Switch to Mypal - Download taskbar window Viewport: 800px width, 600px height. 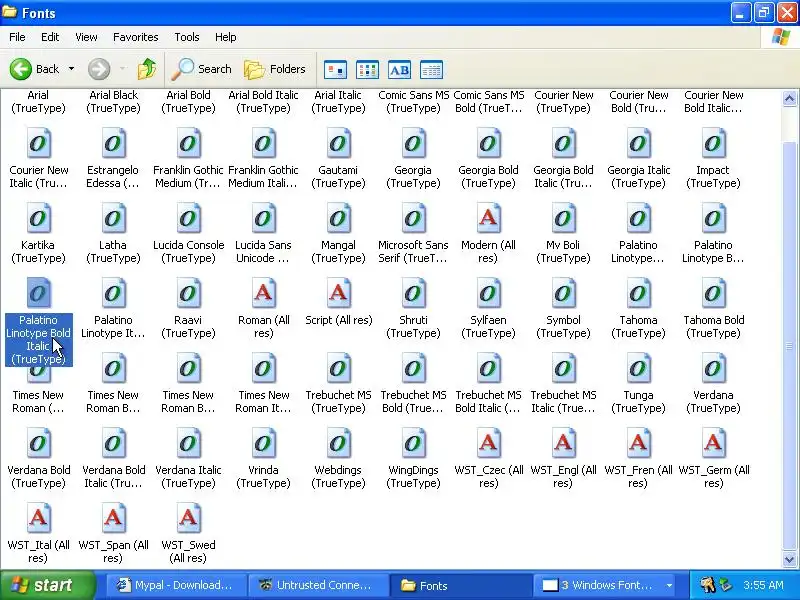click(x=176, y=585)
